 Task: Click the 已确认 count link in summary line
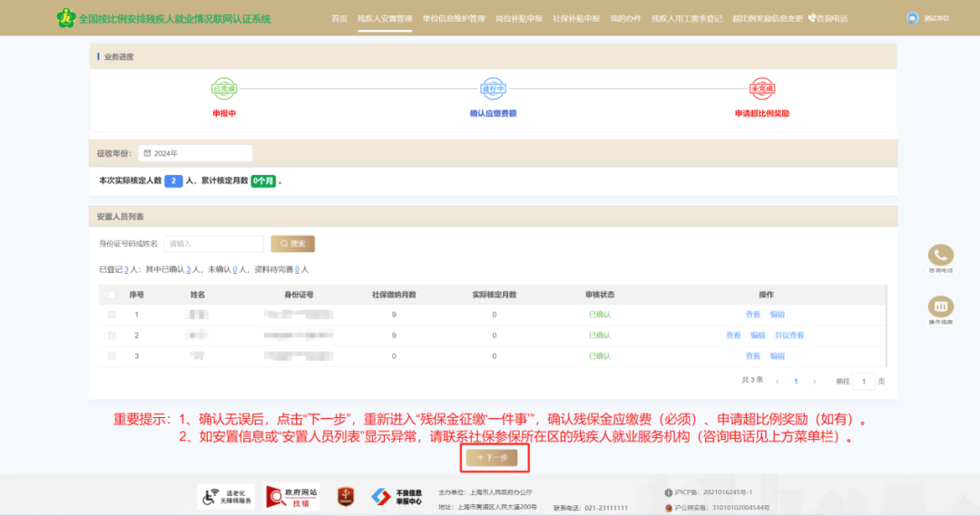188,270
